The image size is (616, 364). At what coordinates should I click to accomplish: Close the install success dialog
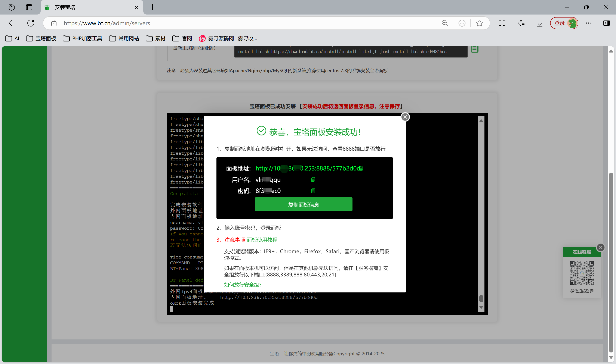click(405, 117)
